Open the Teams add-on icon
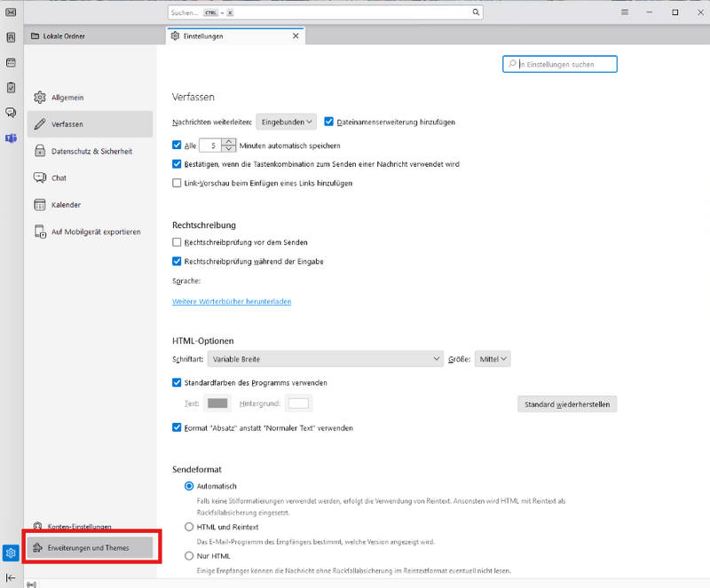This screenshot has height=588, width=710. [11, 138]
